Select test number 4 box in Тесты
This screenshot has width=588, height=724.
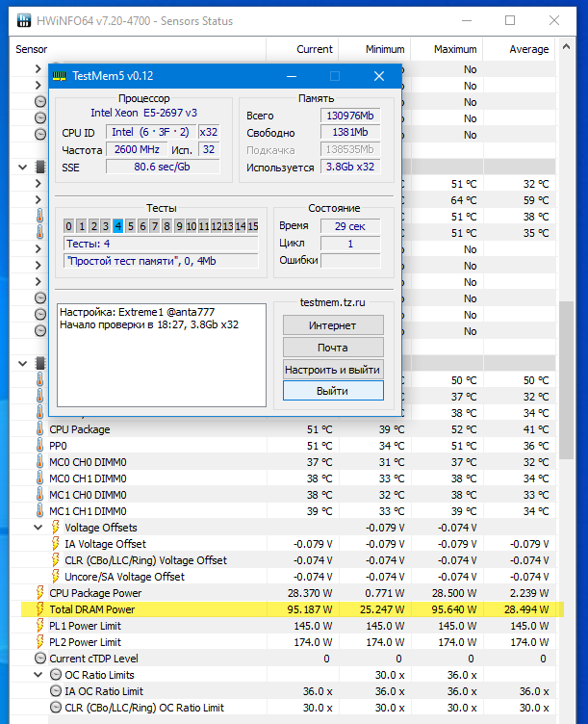coord(118,226)
